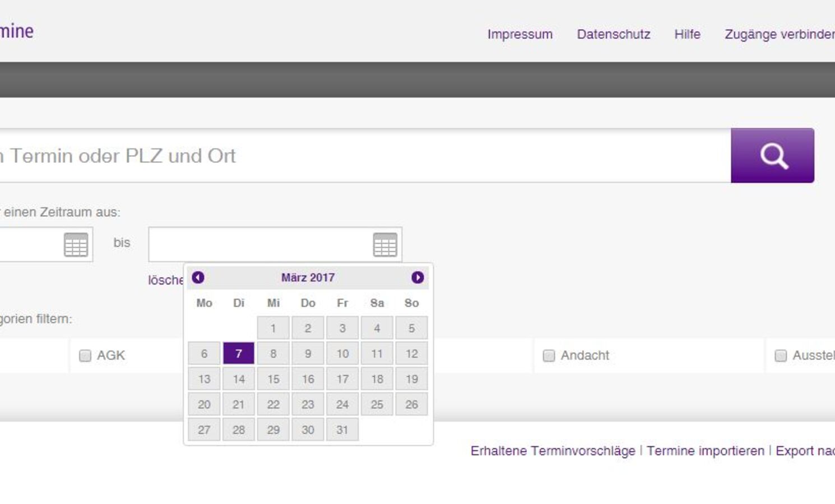Check the Andacht category filter
This screenshot has width=835, height=504.
click(x=549, y=356)
